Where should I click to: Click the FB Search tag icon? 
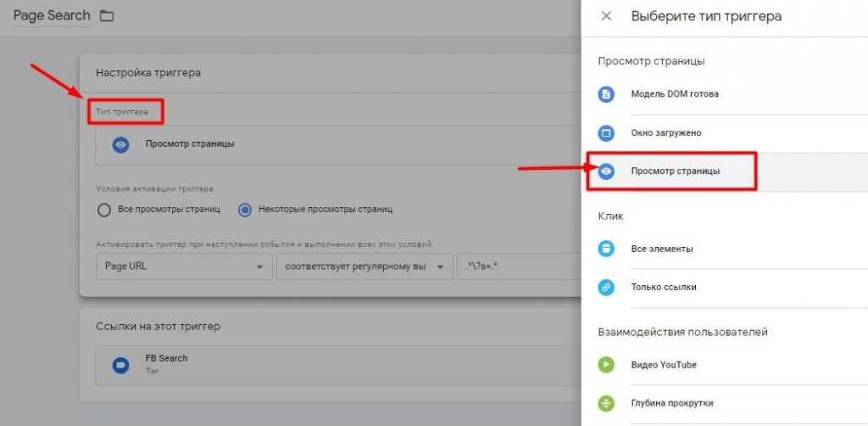click(x=121, y=365)
